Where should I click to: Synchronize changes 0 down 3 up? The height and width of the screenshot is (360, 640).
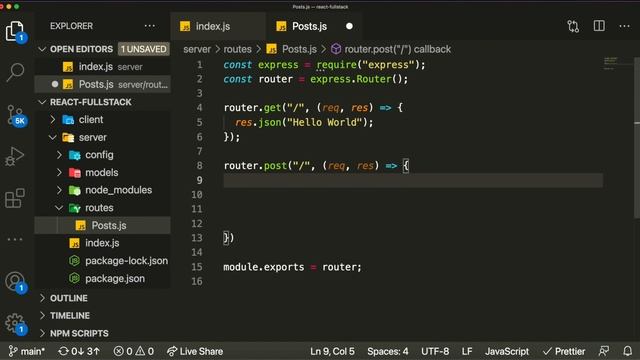(79, 351)
